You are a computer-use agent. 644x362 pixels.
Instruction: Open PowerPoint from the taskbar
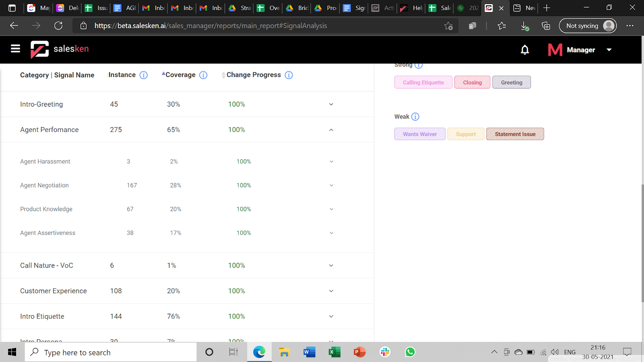pos(360,352)
